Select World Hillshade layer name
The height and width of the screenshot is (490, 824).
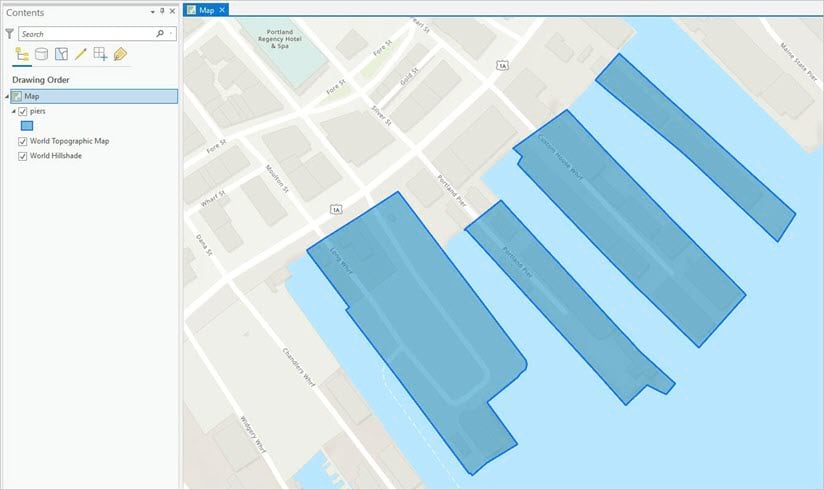coord(56,156)
